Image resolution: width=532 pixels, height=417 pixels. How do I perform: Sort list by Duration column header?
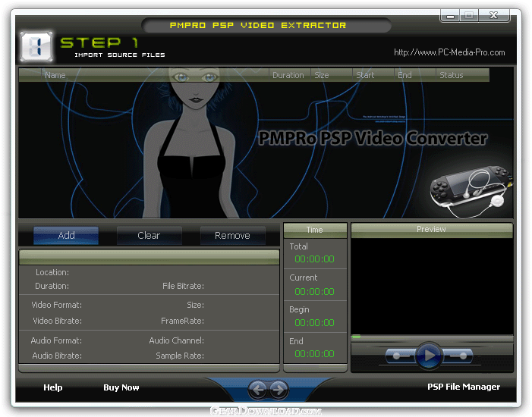pyautogui.click(x=290, y=75)
